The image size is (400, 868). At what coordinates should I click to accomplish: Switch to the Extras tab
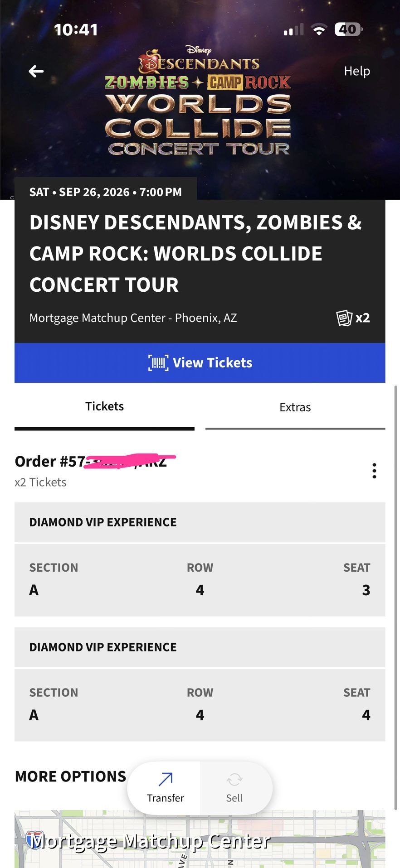[295, 407]
